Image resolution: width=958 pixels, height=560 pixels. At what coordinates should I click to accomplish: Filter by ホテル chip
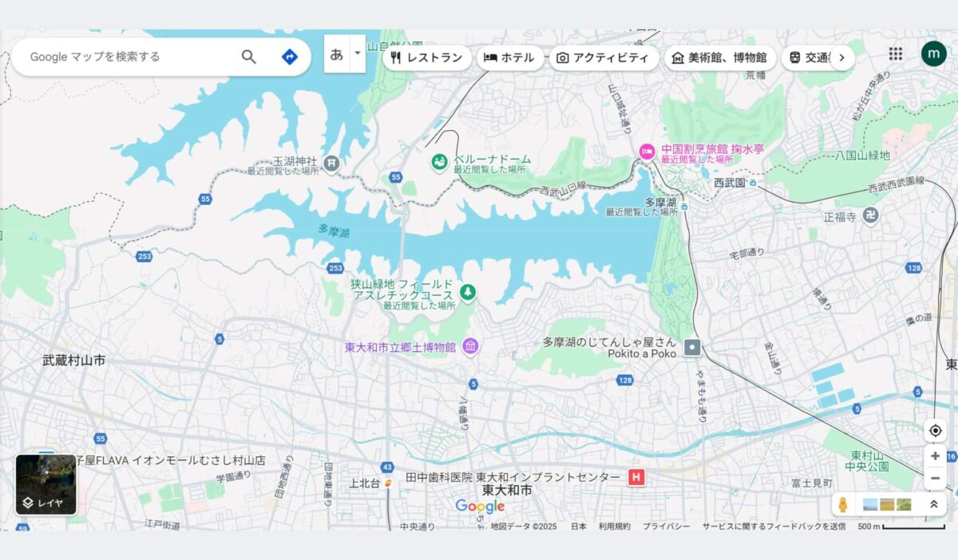[509, 57]
